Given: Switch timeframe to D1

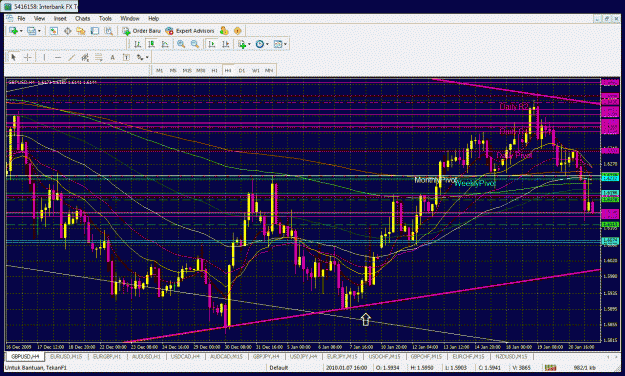Looking at the screenshot, I should click(242, 70).
